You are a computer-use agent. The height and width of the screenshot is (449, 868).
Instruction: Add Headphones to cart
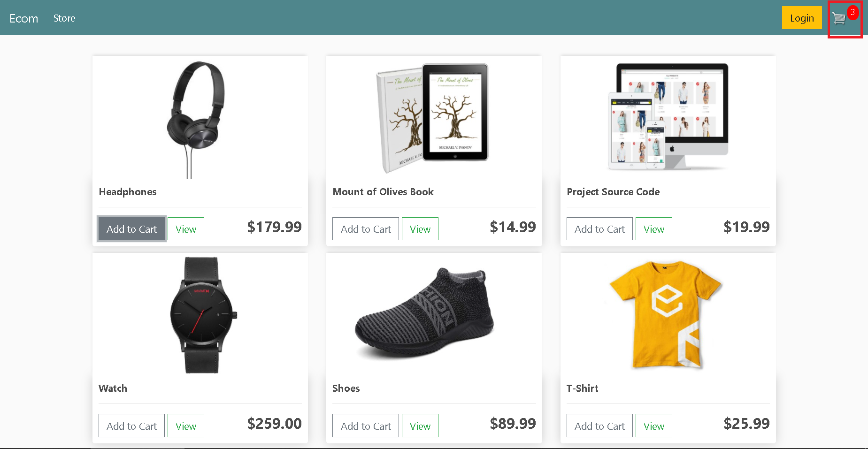(x=131, y=229)
